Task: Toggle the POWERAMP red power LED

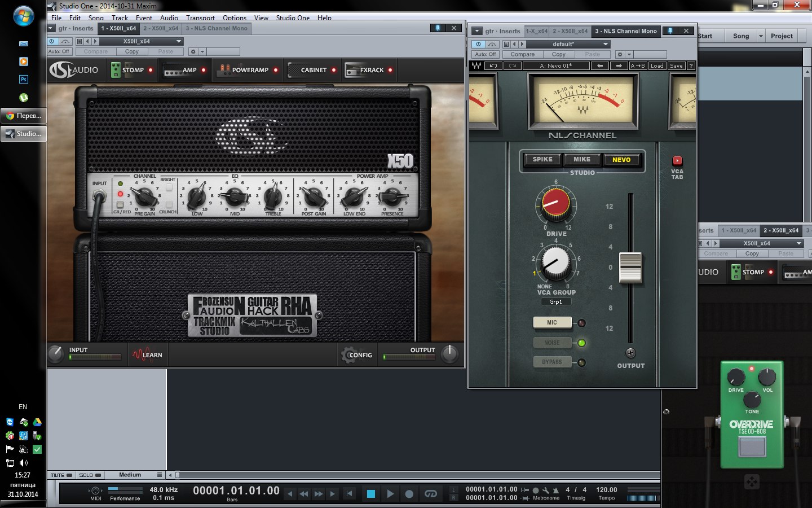Action: [x=276, y=70]
